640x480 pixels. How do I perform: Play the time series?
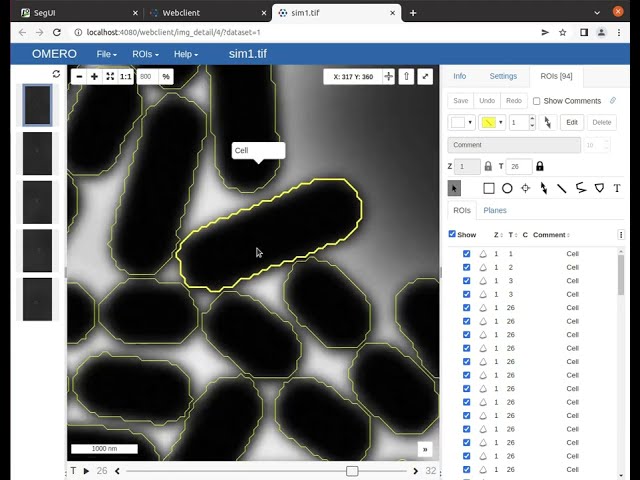click(x=87, y=471)
